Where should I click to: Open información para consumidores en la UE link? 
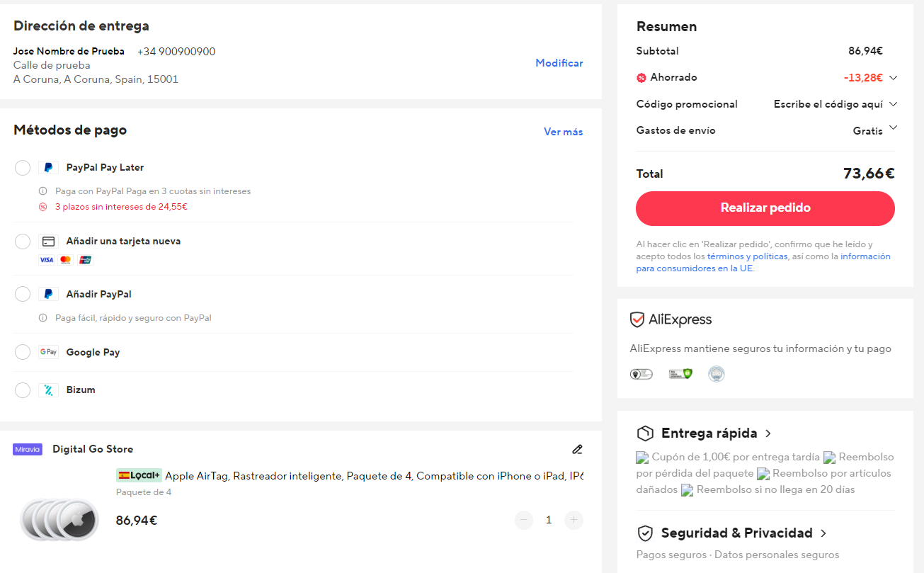coord(763,262)
